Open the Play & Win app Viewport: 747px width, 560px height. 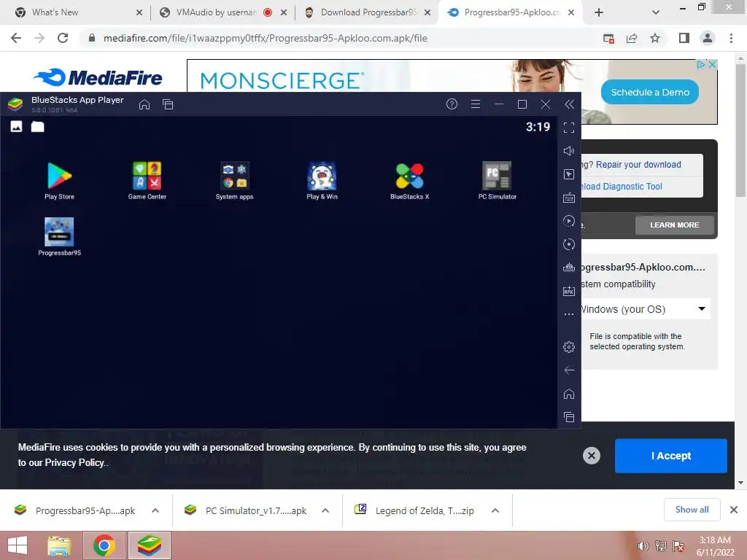click(x=322, y=181)
